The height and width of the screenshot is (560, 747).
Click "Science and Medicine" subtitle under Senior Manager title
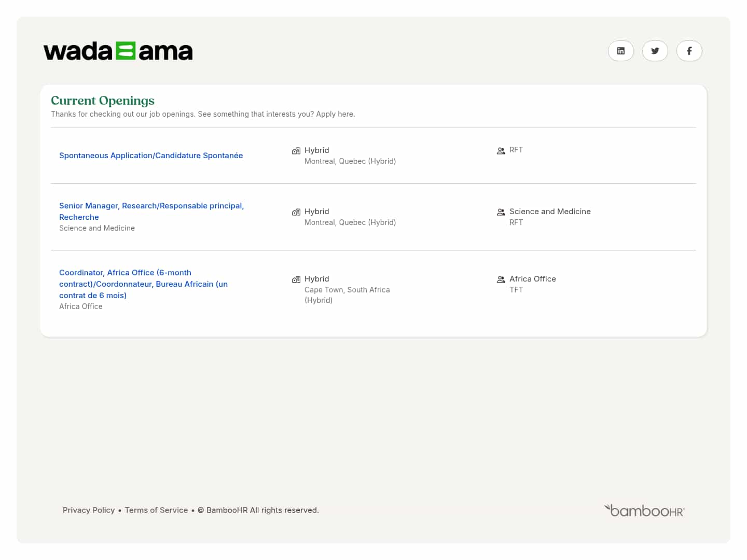coord(97,228)
